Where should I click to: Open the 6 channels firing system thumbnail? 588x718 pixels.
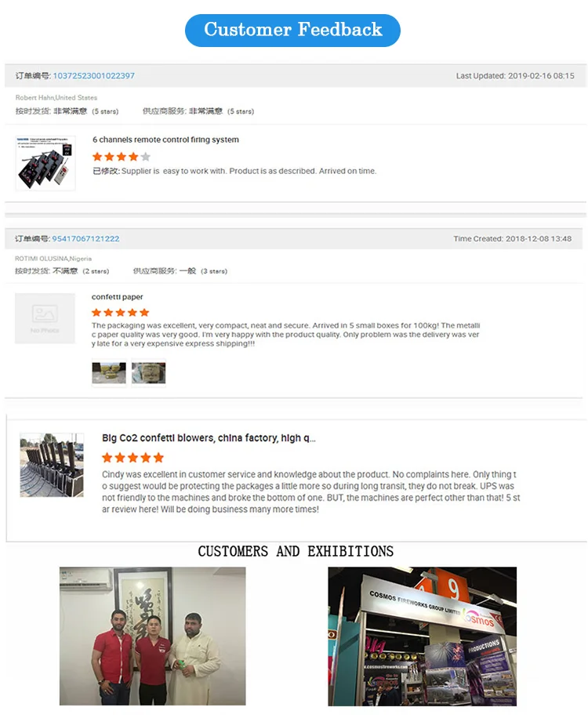(45, 163)
